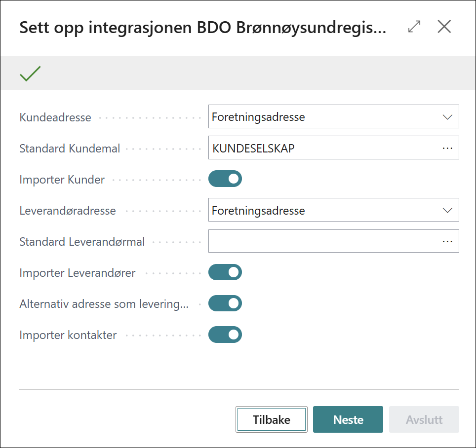Click the truncated Alternativ adresse label
The width and height of the screenshot is (476, 448).
tap(104, 304)
